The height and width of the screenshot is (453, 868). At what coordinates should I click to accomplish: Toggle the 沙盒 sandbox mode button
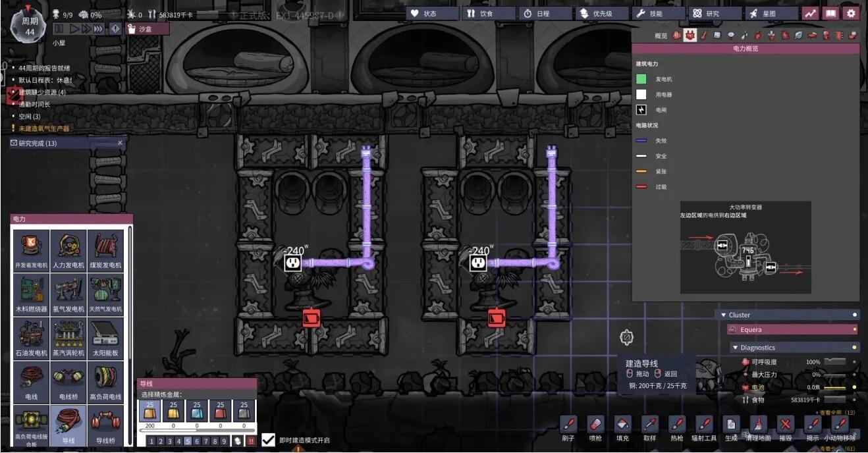point(148,28)
